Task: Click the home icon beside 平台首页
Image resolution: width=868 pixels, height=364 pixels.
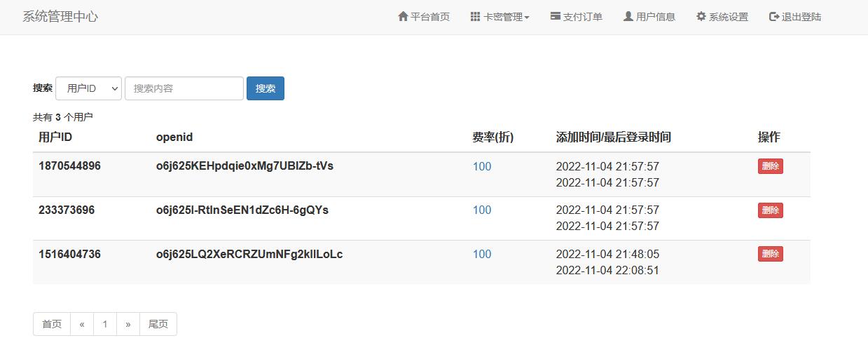Action: click(403, 16)
